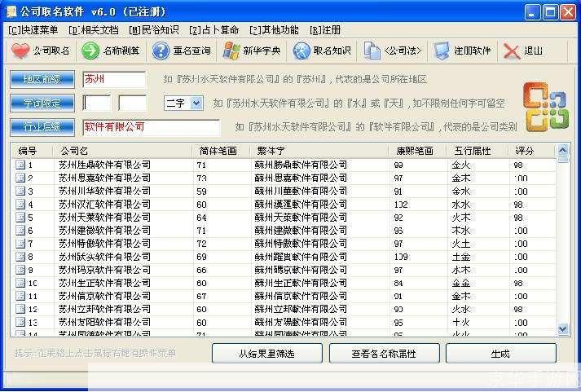Click the row icon for 苏州友阳软件有限公司

click(20, 322)
